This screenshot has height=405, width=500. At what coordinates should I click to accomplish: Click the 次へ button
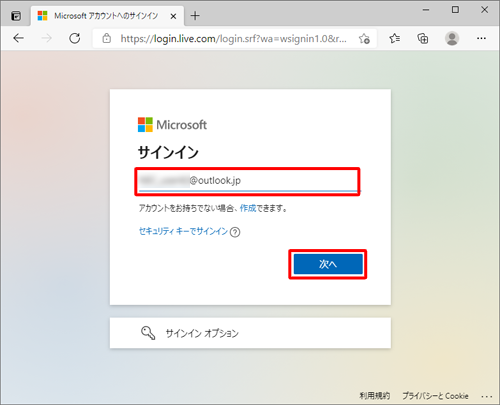(328, 264)
